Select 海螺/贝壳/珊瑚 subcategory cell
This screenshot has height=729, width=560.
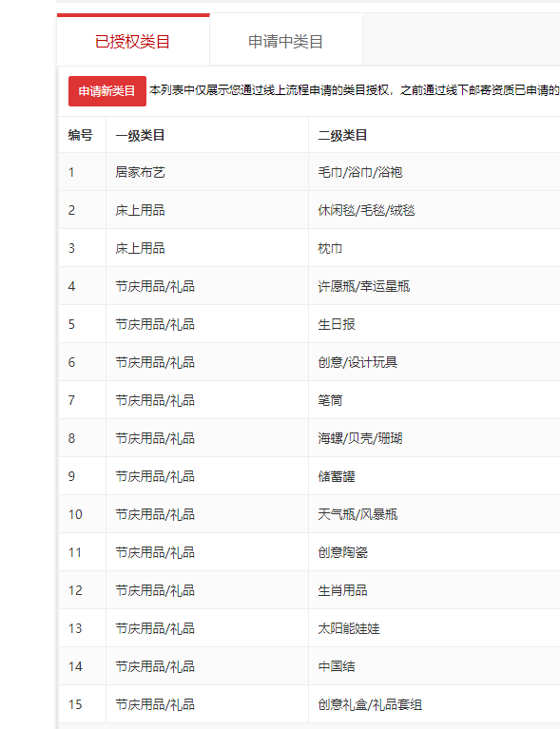coord(360,438)
